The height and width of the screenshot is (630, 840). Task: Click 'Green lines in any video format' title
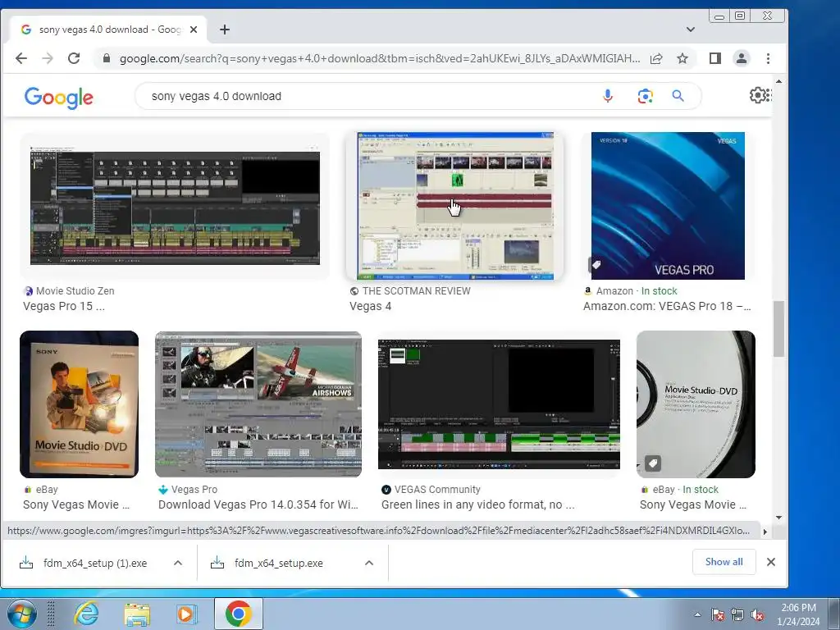tap(478, 504)
